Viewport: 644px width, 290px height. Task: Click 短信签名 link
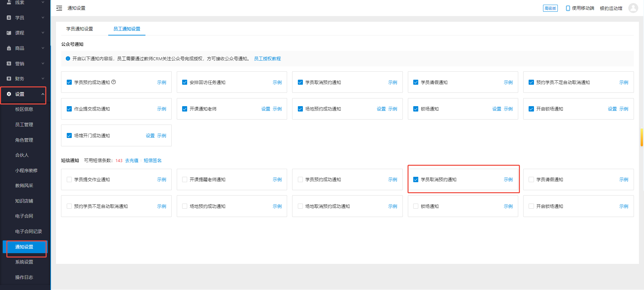click(153, 160)
